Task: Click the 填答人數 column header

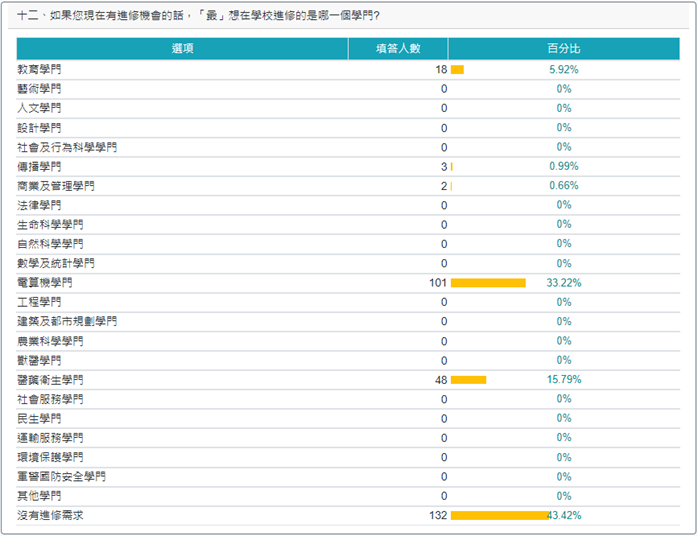Action: click(398, 48)
